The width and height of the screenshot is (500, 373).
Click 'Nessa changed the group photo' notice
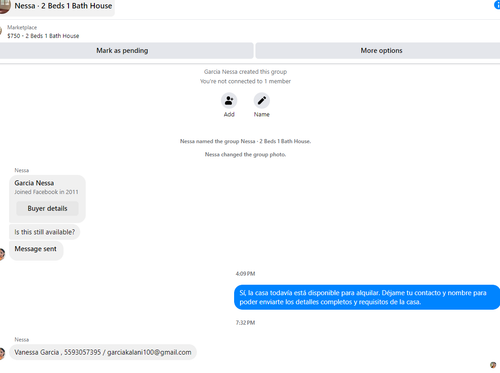click(x=245, y=155)
